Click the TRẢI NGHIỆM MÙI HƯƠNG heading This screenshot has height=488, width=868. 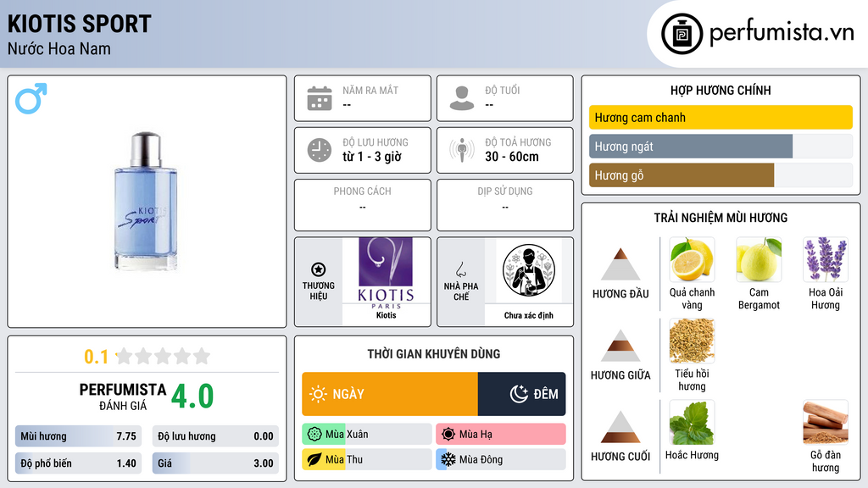click(x=721, y=218)
